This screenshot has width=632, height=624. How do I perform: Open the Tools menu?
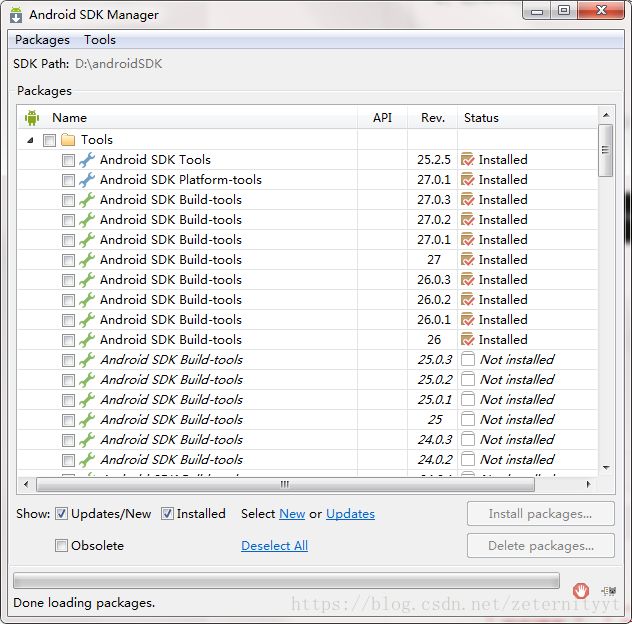coord(100,40)
